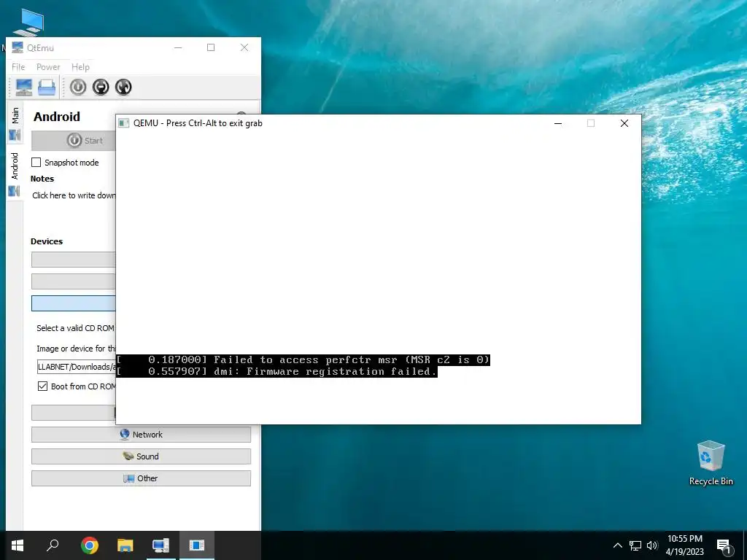Click the 'Android' machine name heading
747x560 pixels.
click(57, 117)
